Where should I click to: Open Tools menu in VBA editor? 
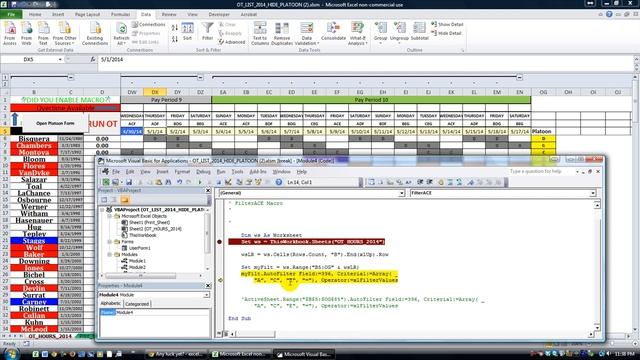click(x=237, y=172)
